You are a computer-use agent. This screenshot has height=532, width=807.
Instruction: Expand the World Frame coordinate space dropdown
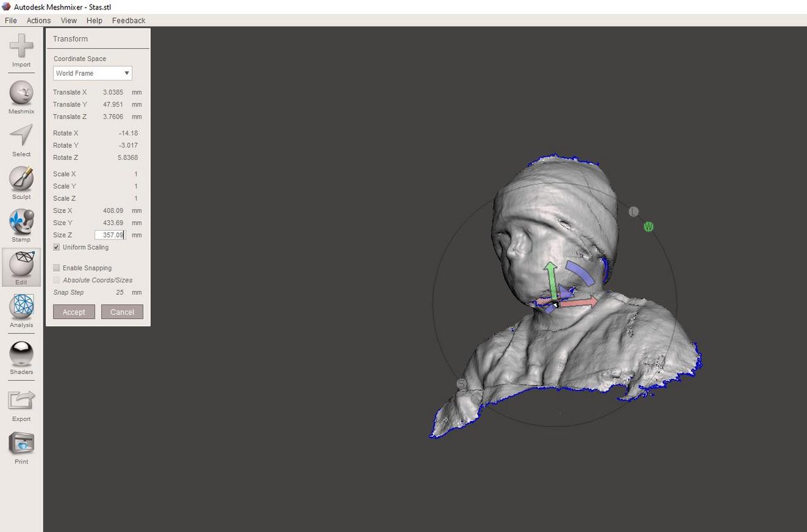tap(92, 73)
